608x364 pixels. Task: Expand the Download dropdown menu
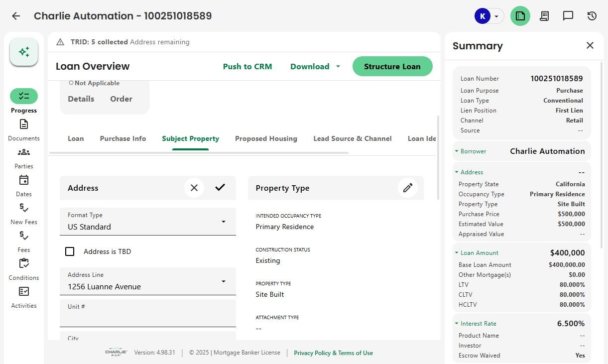(338, 66)
